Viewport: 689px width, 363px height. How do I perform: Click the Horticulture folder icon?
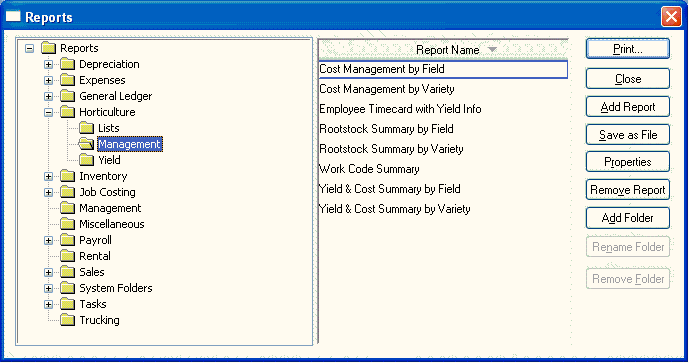tap(67, 112)
